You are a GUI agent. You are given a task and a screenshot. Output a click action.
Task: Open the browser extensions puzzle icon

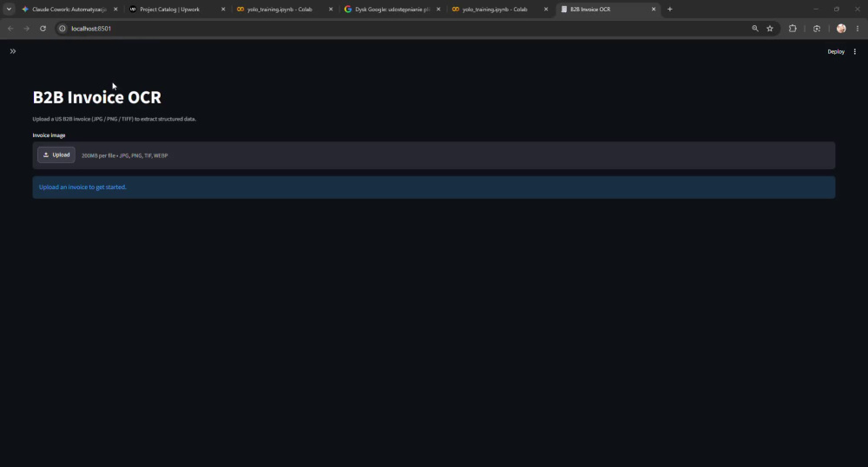[x=792, y=29]
